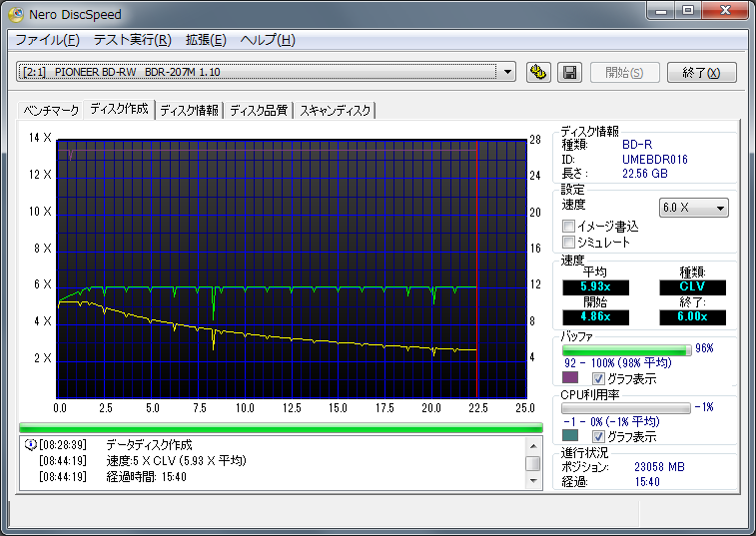Open the 6.0 X speed dropdown
This screenshot has height=536, width=756.
(693, 208)
